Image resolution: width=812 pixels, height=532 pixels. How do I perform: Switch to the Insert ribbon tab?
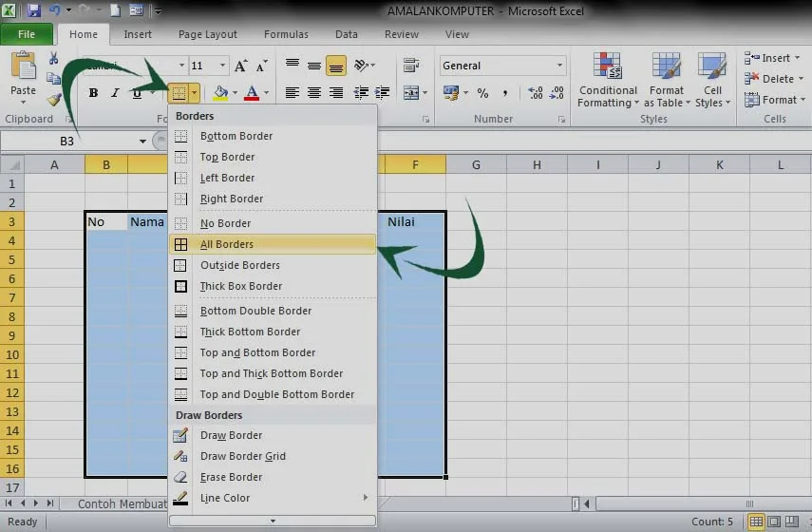138,34
